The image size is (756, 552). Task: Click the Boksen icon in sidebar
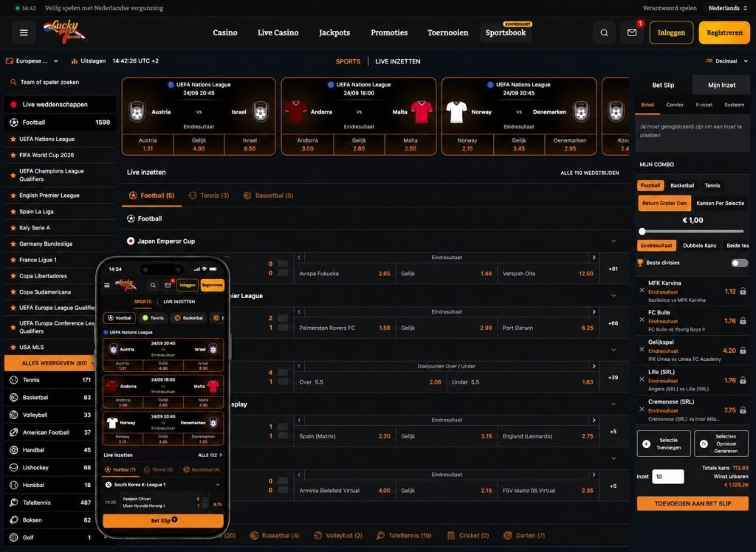pyautogui.click(x=14, y=520)
